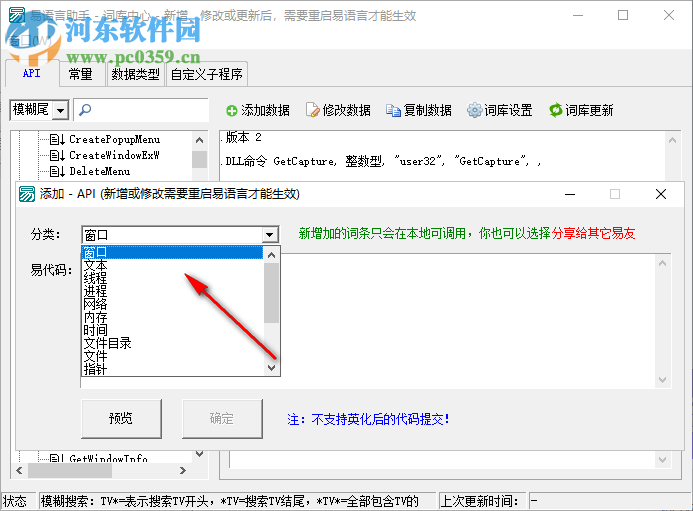Click the 分类 combo box dropdown arrow

tap(269, 235)
